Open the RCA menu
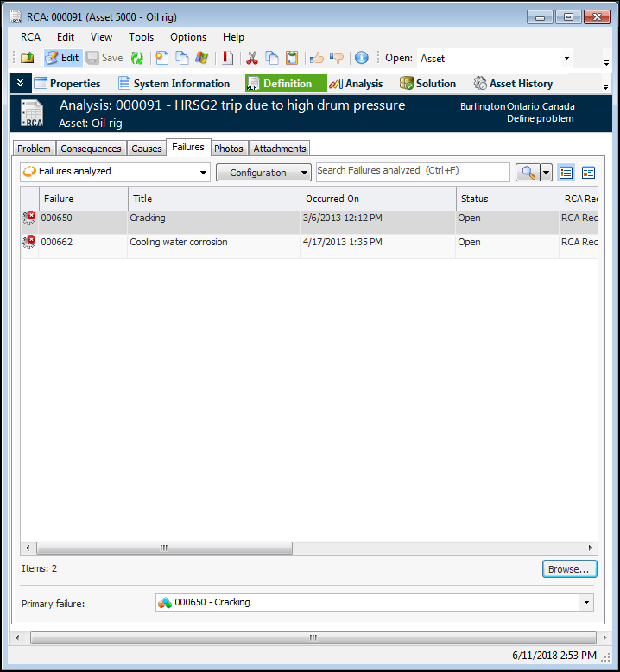The width and height of the screenshot is (620, 672). (x=30, y=37)
